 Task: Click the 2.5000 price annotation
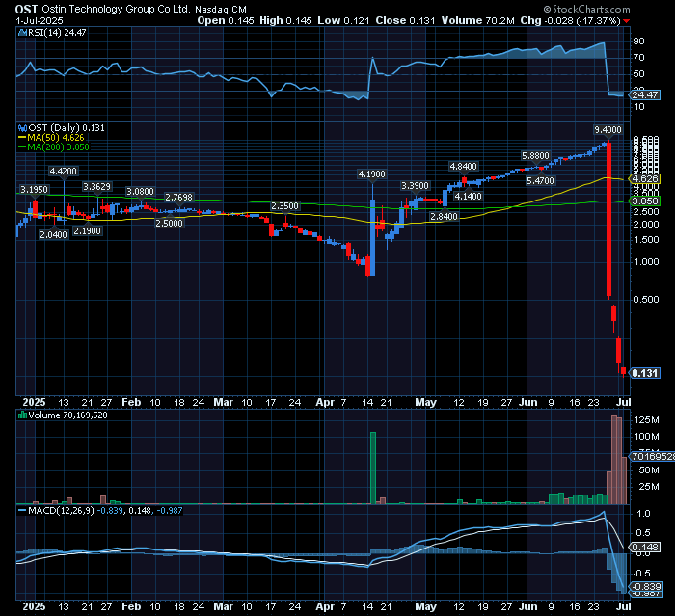coord(169,223)
